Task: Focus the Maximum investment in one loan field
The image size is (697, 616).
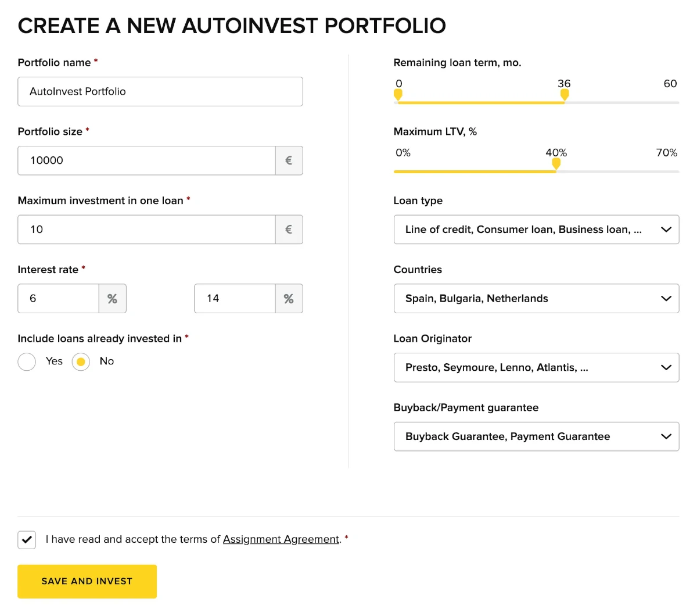Action: tap(146, 230)
